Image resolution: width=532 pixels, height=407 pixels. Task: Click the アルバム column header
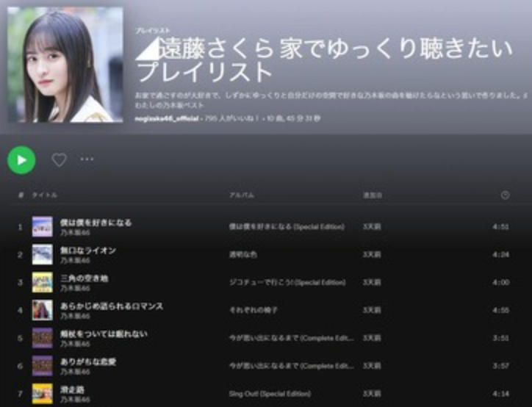[x=242, y=195]
